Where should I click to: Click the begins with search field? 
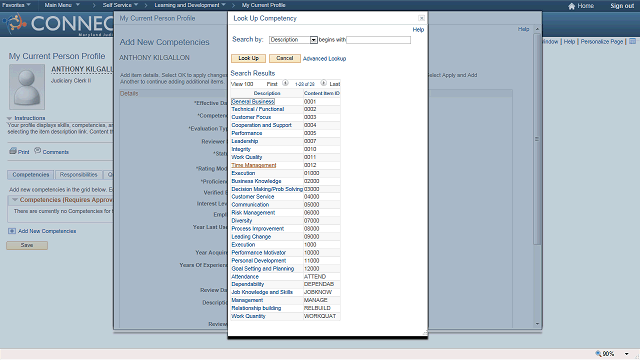coord(378,40)
